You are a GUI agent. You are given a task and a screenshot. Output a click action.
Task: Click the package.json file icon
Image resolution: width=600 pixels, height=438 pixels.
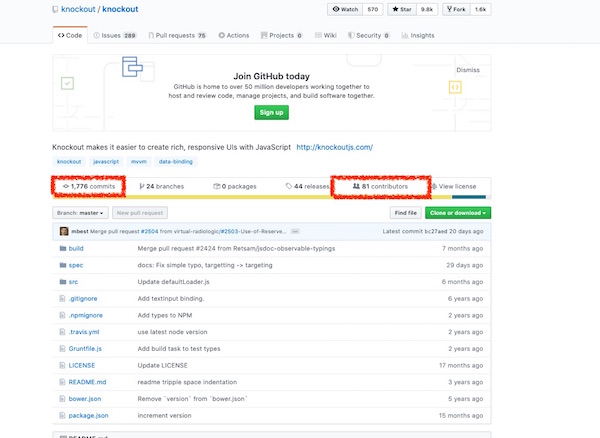tap(62, 414)
